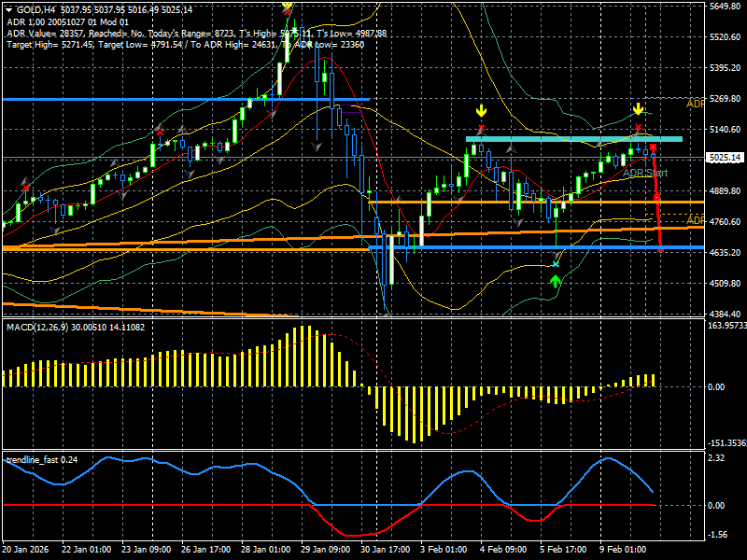Open the chart menu triangle beside GOLD,H4

pyautogui.click(x=9, y=10)
